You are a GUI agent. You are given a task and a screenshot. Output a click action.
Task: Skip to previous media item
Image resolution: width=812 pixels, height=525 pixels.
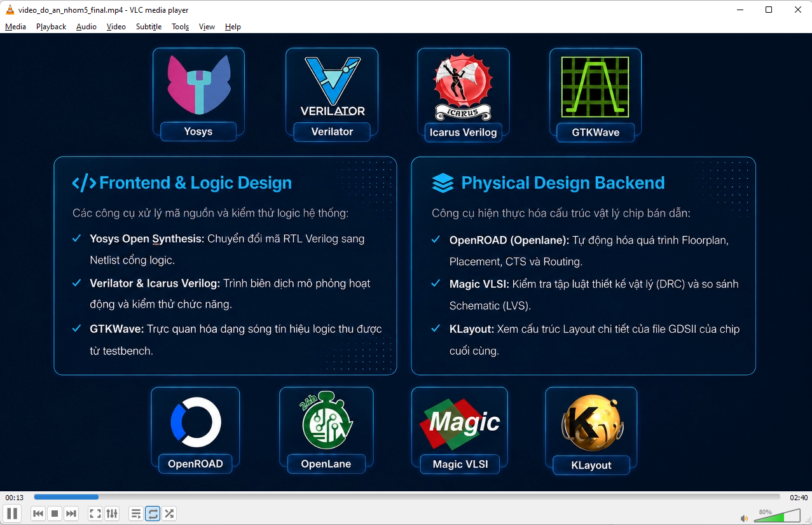tap(38, 514)
